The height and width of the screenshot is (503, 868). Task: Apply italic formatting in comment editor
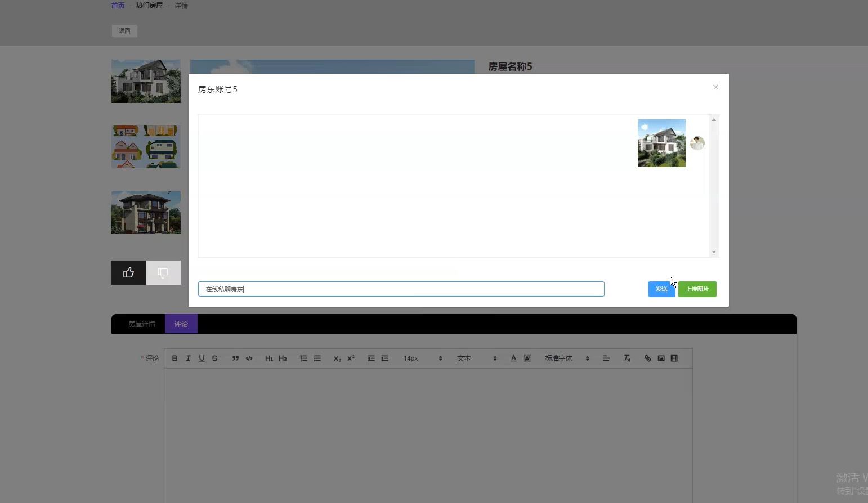188,358
